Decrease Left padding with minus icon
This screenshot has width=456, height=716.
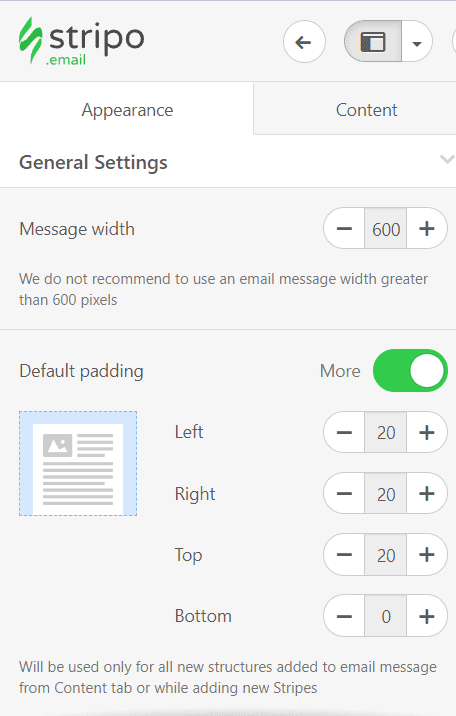coord(344,432)
